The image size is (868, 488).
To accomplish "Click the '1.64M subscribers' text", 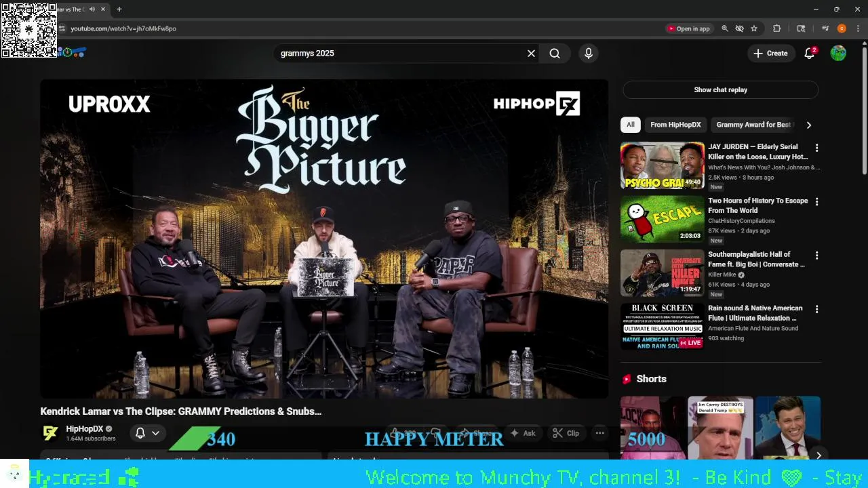I will coord(91,439).
